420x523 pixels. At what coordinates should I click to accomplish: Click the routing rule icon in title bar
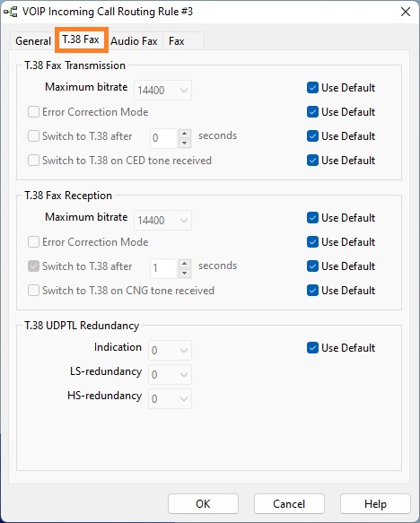click(11, 12)
